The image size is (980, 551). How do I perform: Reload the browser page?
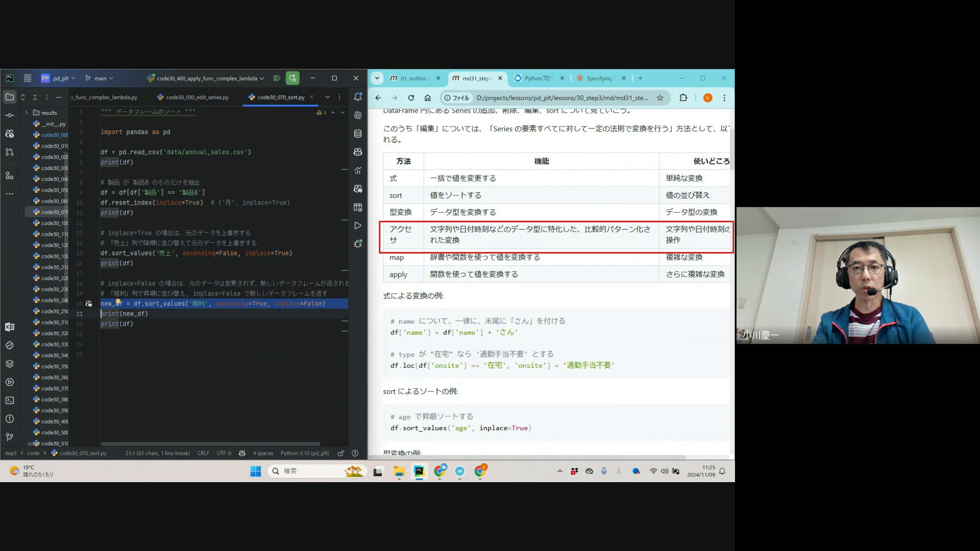click(x=411, y=98)
